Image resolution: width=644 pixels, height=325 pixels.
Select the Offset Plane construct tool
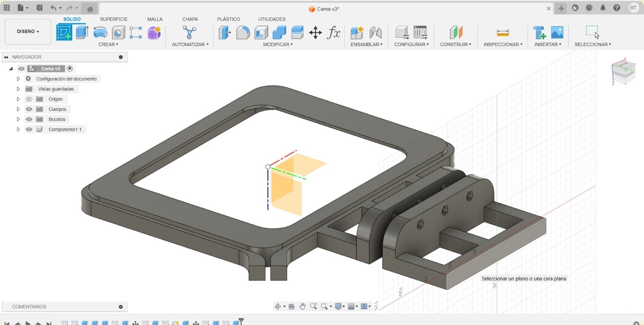pyautogui.click(x=456, y=33)
